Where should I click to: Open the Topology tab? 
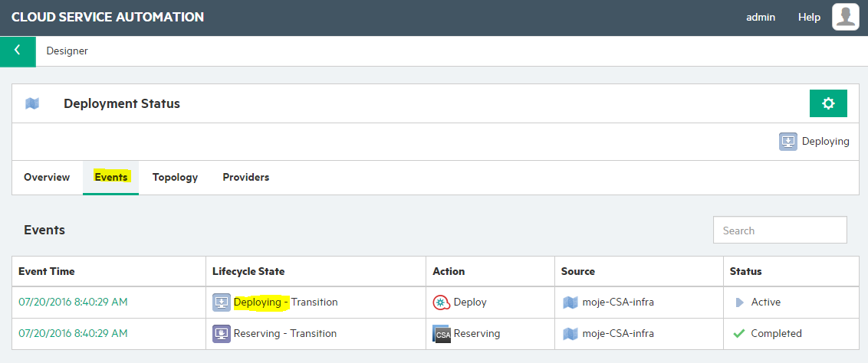(175, 178)
